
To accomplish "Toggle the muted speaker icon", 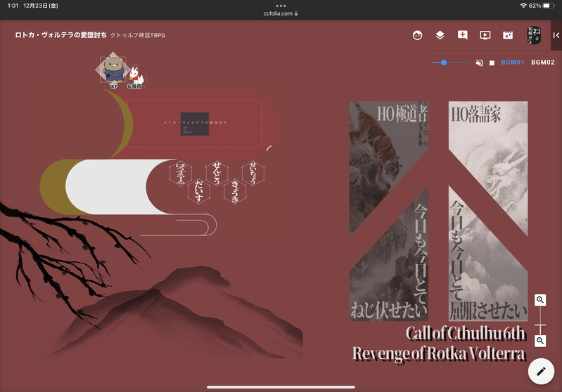I will [479, 63].
